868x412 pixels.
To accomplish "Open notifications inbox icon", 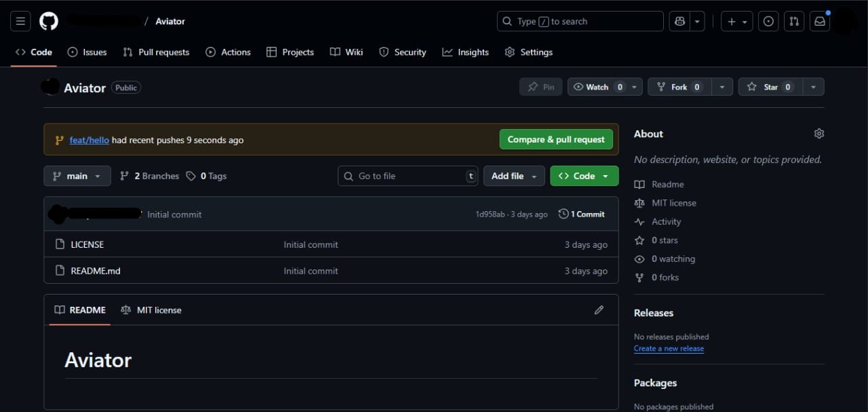I will 819,21.
